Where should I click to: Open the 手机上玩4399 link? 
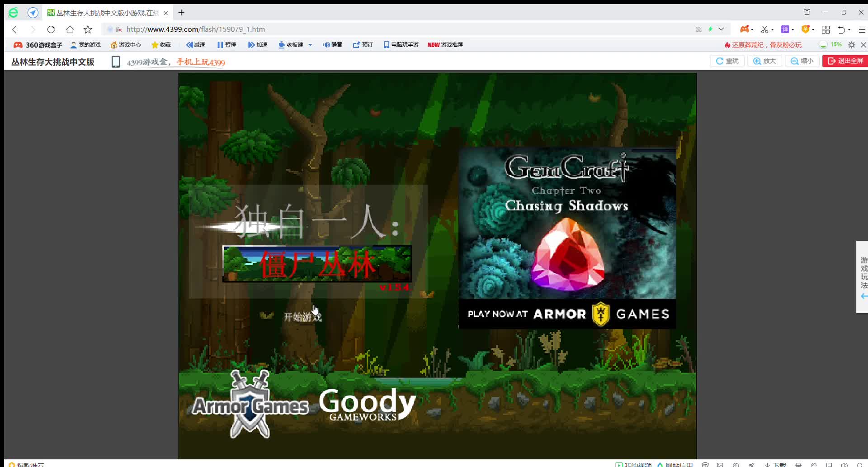click(200, 62)
